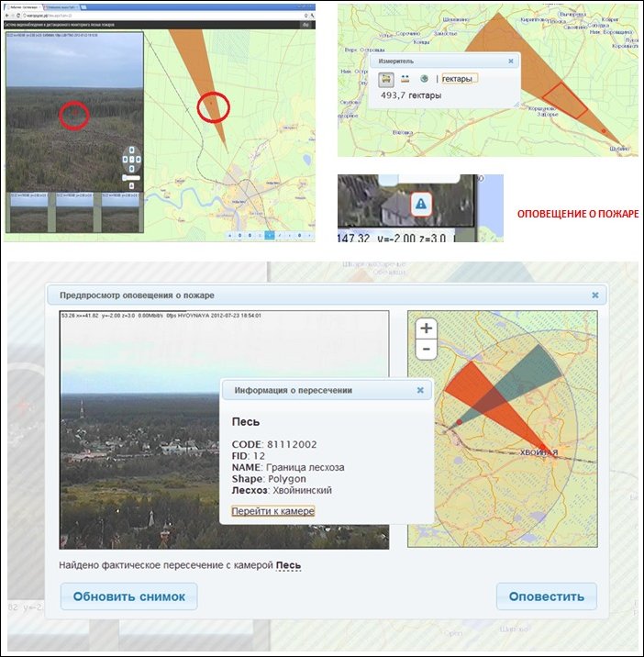
Task: Follow the Перейти к камере link
Action: click(x=272, y=511)
